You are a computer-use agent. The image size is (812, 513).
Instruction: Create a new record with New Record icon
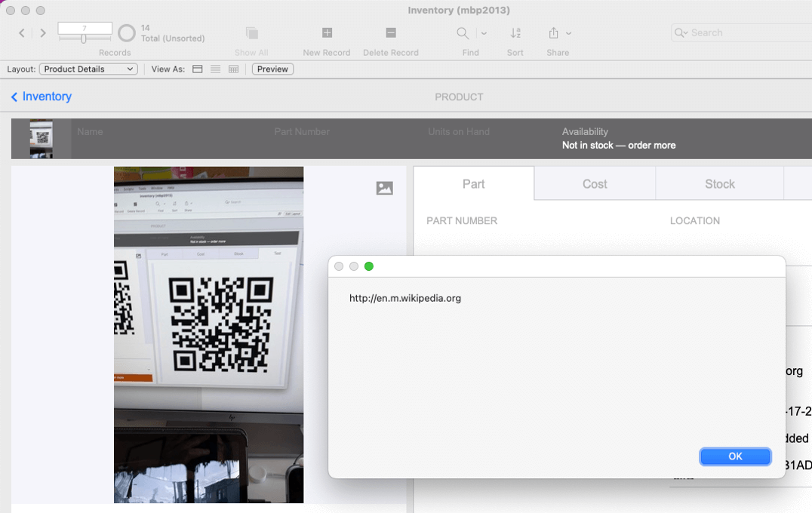point(326,33)
